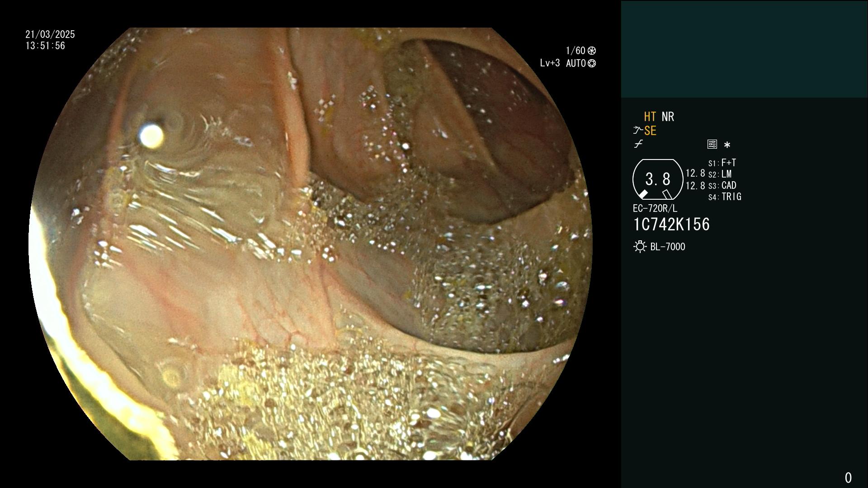Click the time 13:51:56

pos(45,46)
